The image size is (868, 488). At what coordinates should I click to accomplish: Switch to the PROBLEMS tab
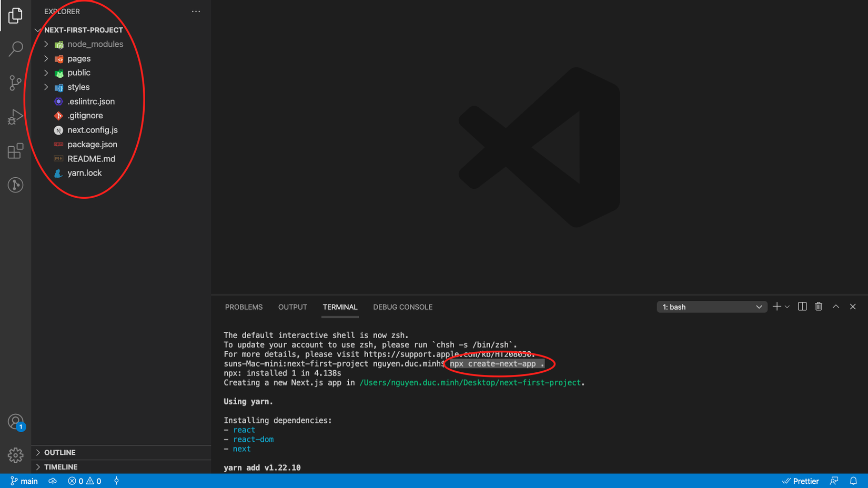244,307
